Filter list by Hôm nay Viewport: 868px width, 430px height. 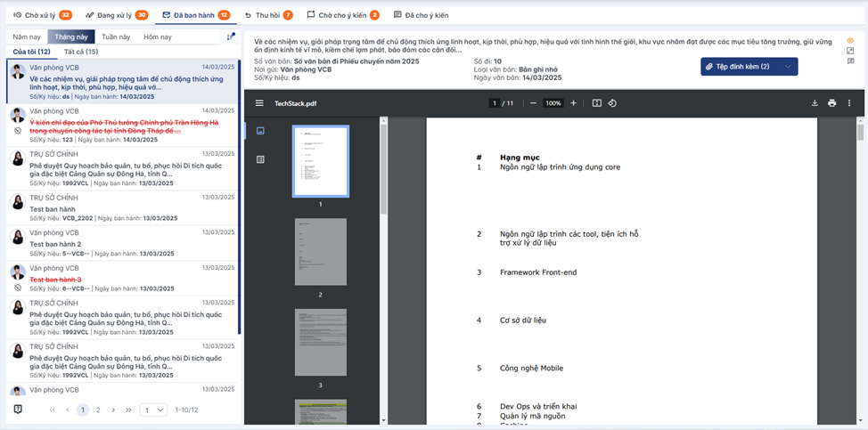[x=157, y=37]
